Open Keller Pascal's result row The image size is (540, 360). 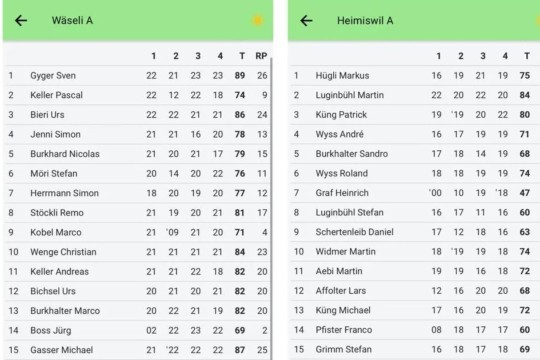[x=137, y=95]
